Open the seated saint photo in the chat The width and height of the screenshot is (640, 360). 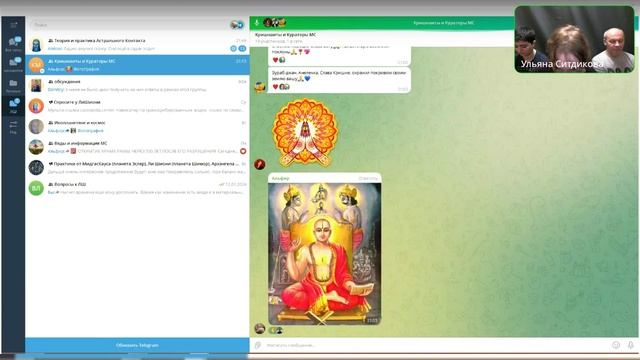tap(324, 253)
